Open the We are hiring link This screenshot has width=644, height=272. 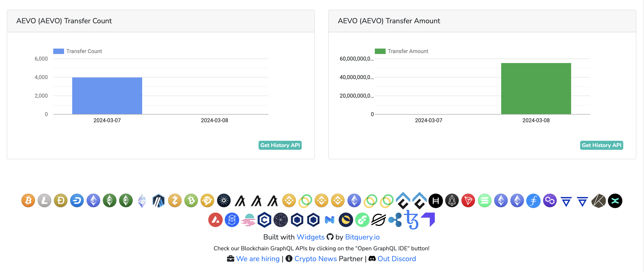tap(258, 259)
